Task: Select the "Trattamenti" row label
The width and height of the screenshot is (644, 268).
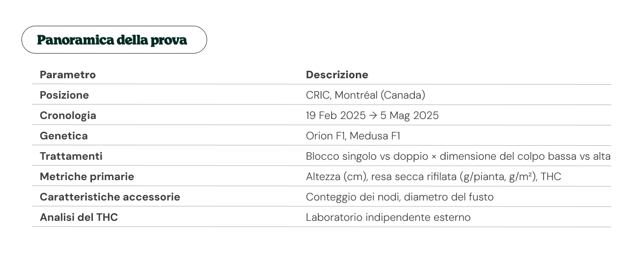Action: point(71,156)
